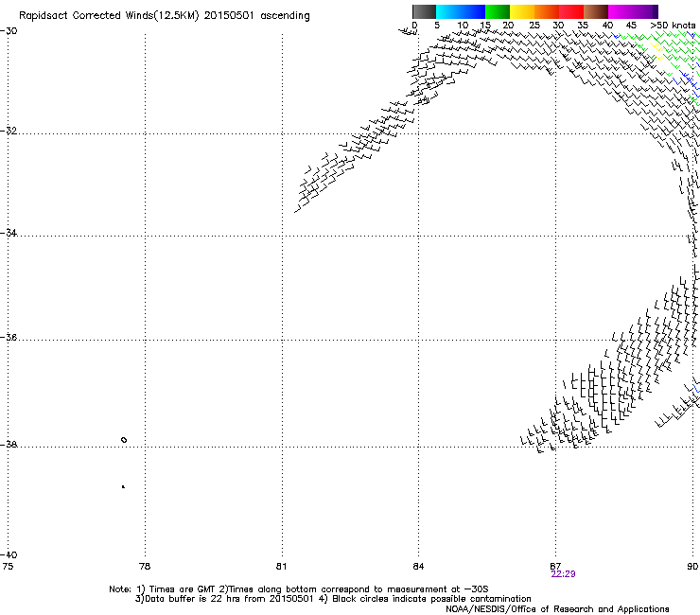Click the date "20150501" in the title
This screenshot has width=700, height=615.
click(x=229, y=16)
